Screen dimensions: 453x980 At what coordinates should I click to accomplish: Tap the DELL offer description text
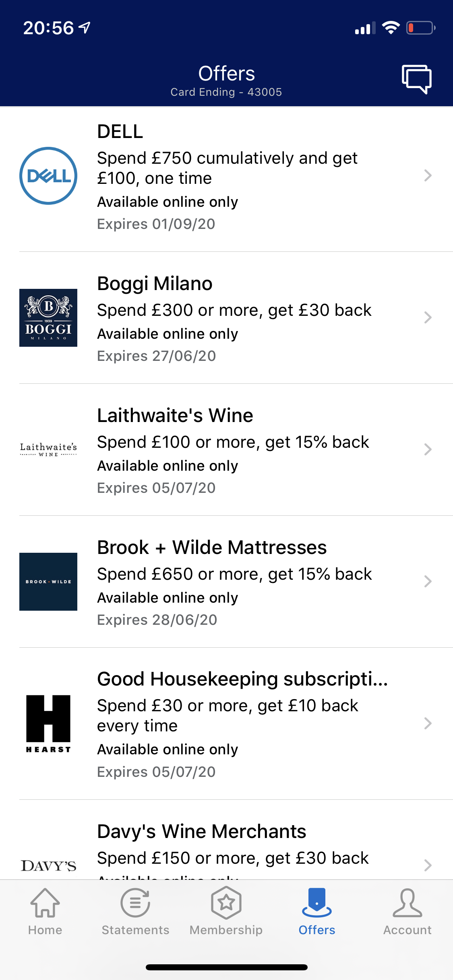[227, 168]
